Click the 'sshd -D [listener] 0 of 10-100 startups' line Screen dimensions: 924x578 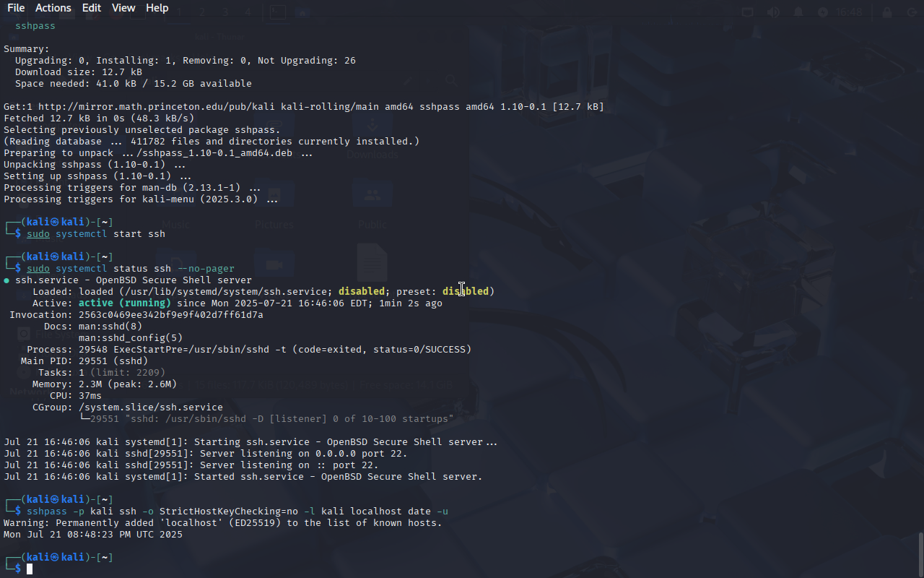click(266, 419)
